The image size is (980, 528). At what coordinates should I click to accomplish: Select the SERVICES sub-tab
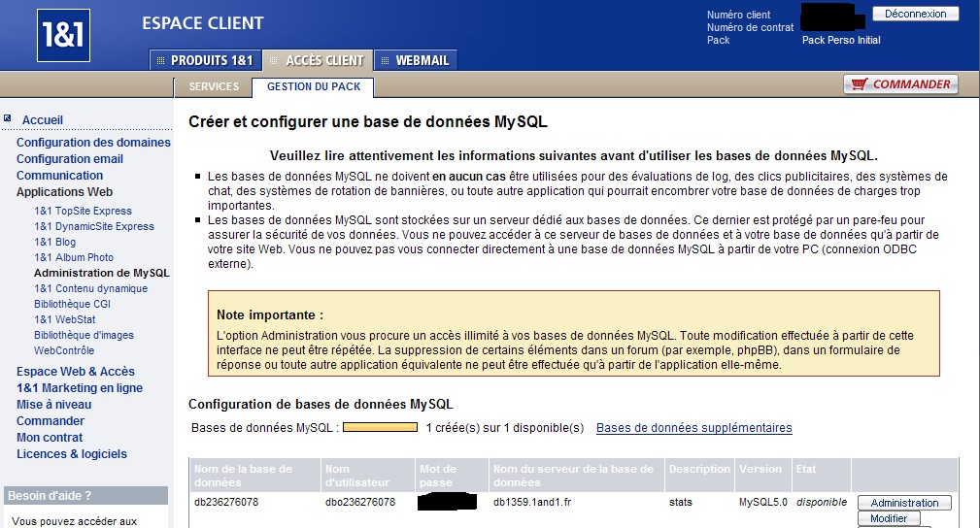(x=214, y=86)
